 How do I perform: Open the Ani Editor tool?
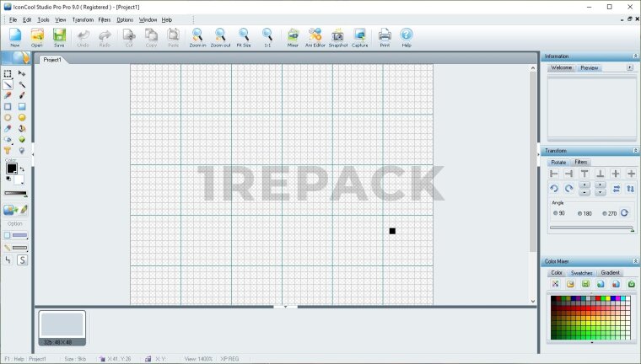(x=315, y=37)
